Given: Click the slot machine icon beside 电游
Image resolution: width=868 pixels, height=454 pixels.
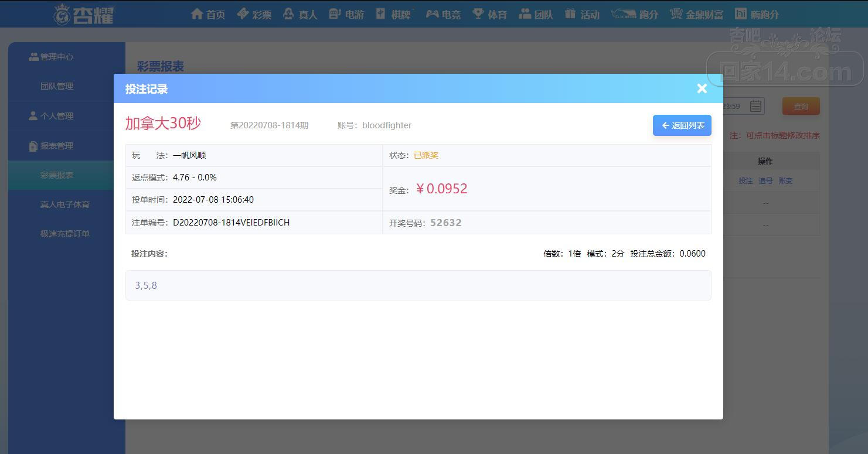Looking at the screenshot, I should [x=335, y=13].
